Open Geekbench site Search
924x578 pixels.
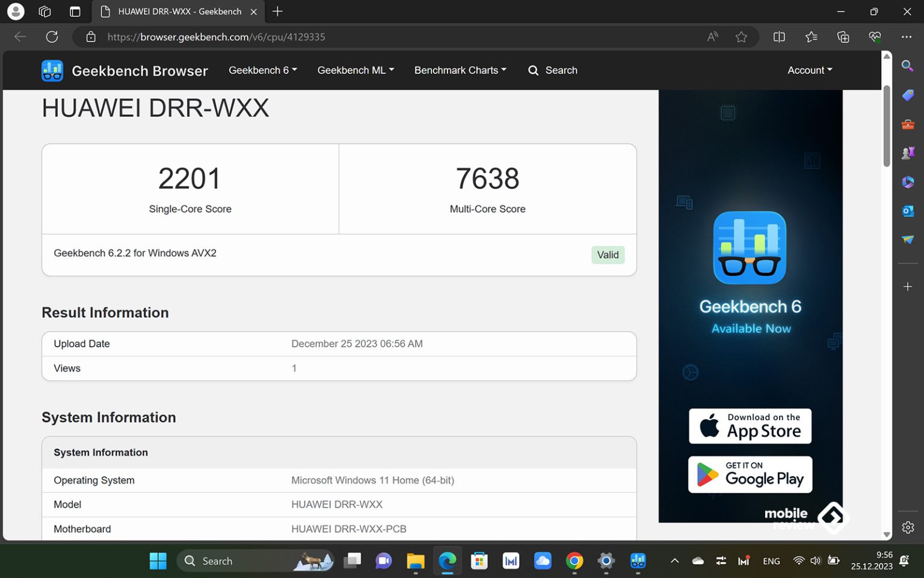point(553,70)
